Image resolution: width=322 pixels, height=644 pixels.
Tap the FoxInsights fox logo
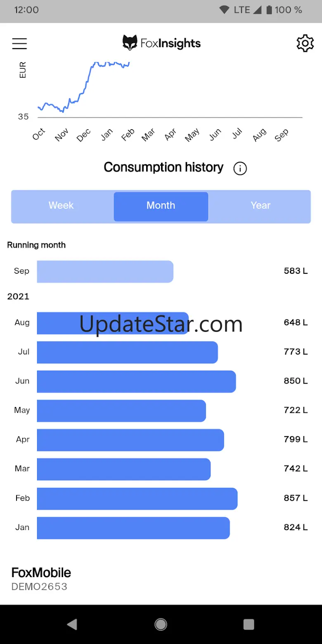(130, 43)
